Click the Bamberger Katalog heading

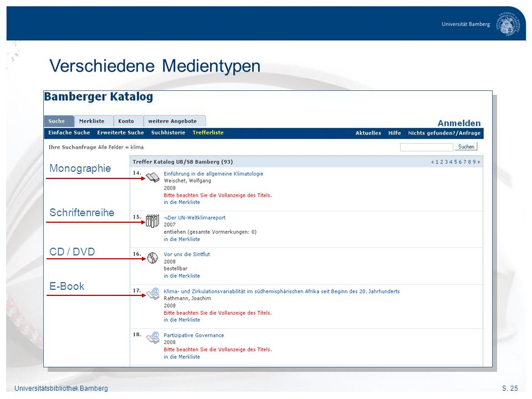99,96
